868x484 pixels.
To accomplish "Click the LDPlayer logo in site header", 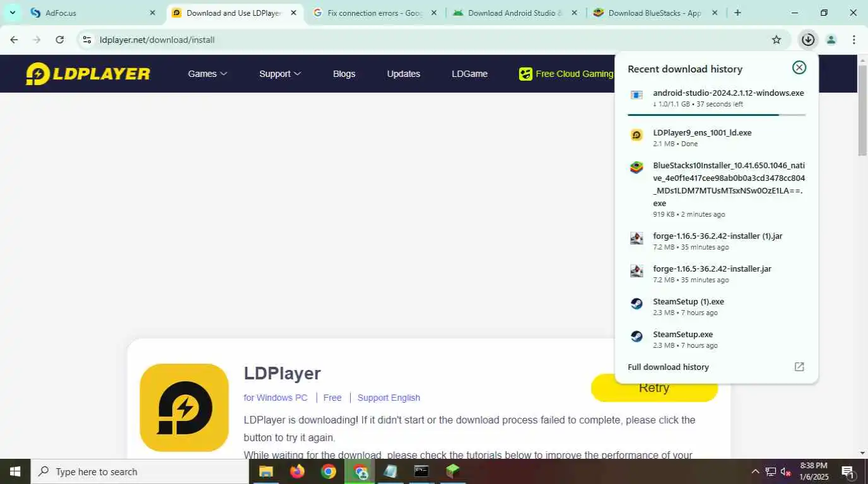I will click(x=88, y=74).
